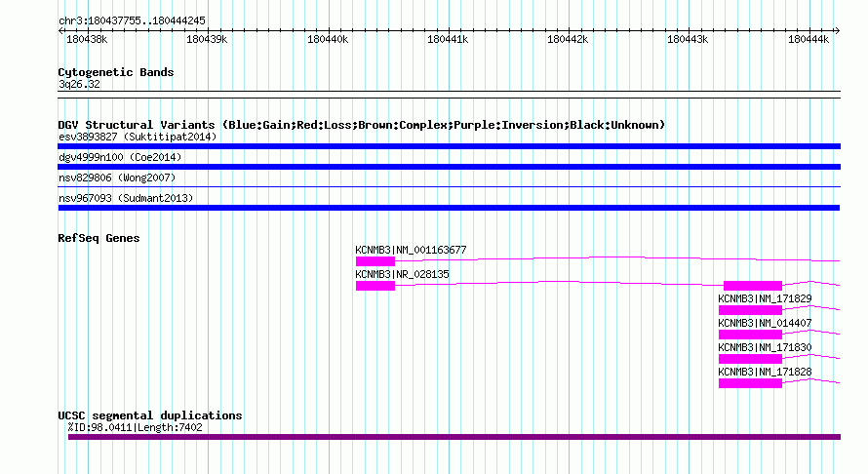Click the KCNMB3|NM_171829 exon block
This screenshot has width=868, height=474.
point(750,310)
